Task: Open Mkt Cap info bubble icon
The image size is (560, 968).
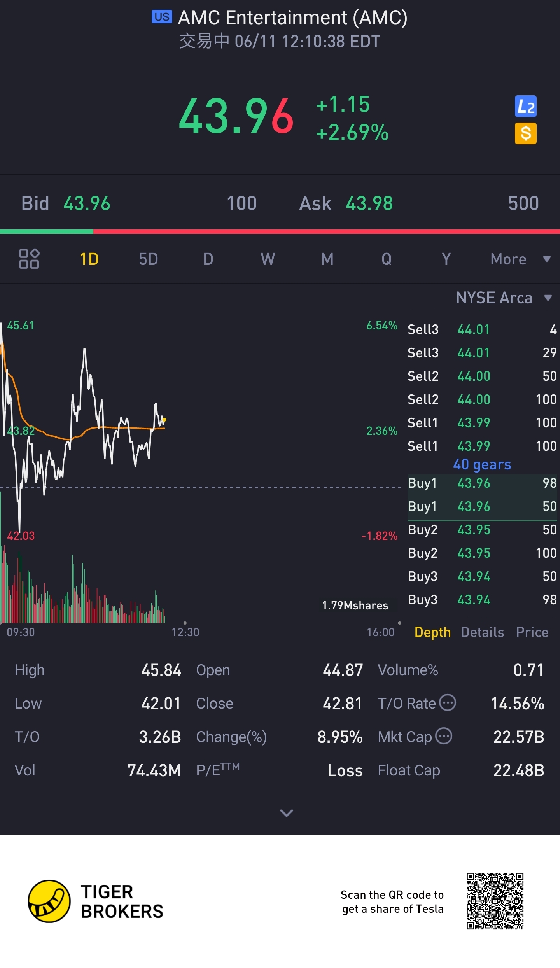Action: pyautogui.click(x=444, y=736)
